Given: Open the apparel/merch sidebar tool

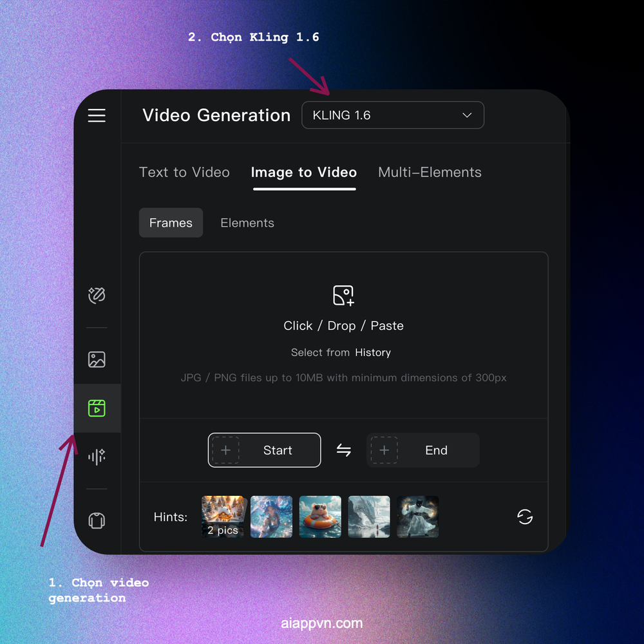Looking at the screenshot, I should point(97,520).
